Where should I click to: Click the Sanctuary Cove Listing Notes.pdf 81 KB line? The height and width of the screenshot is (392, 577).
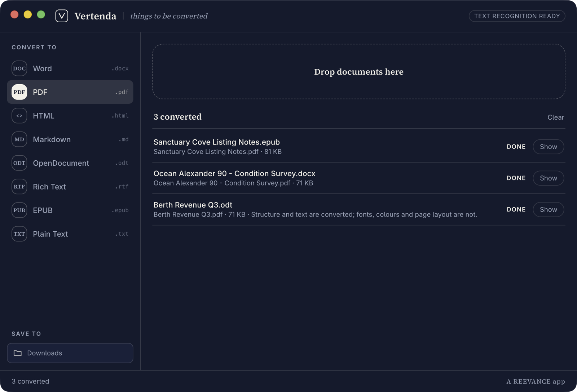point(217,152)
